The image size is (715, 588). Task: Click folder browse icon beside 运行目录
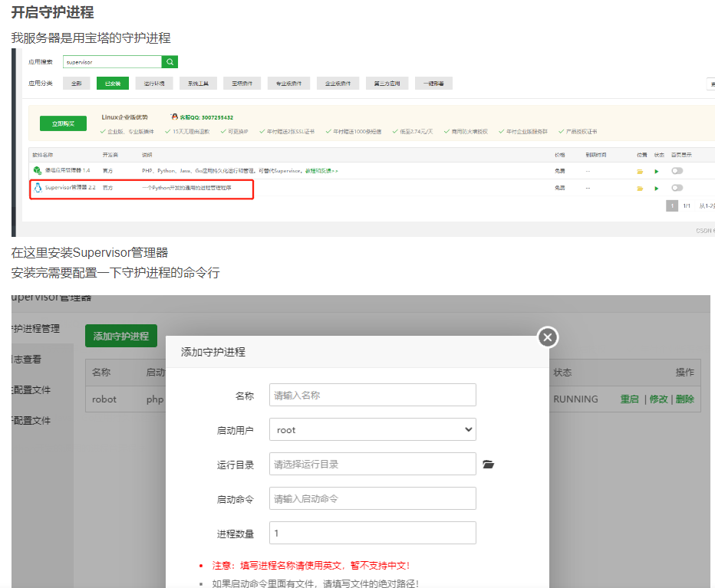(x=489, y=465)
